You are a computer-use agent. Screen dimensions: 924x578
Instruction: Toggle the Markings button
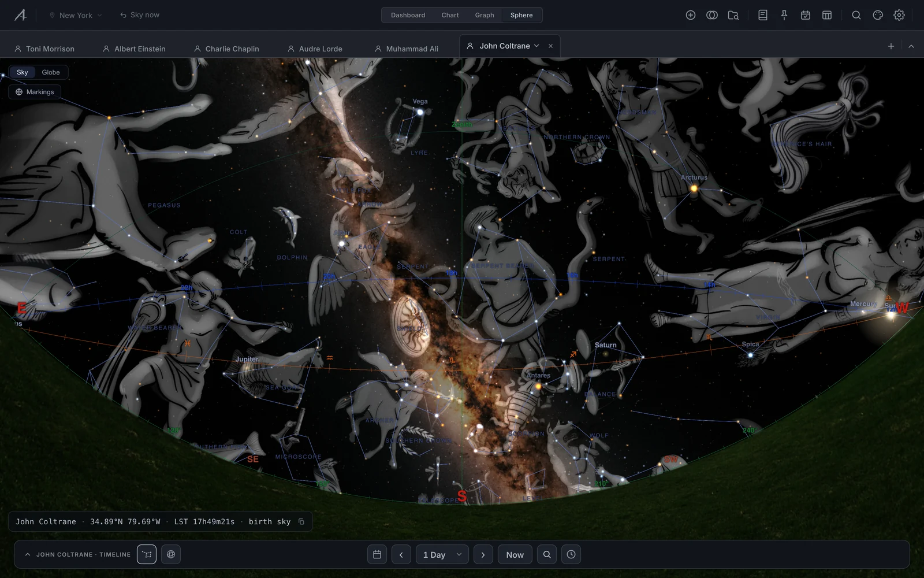[x=35, y=92]
